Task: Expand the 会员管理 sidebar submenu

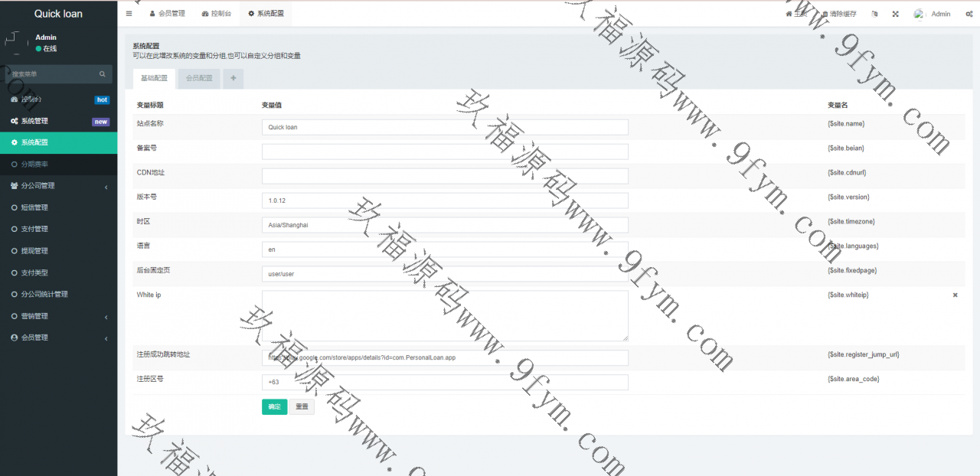Action: 58,337
